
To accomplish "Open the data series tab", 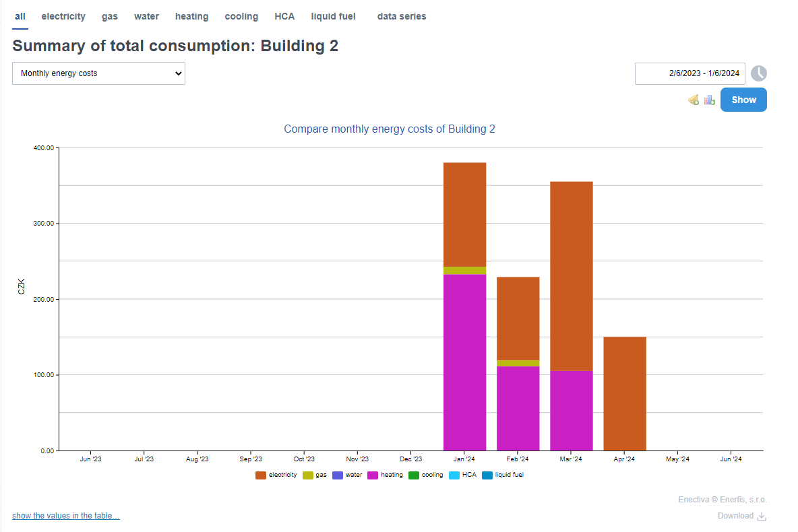I will pos(402,16).
